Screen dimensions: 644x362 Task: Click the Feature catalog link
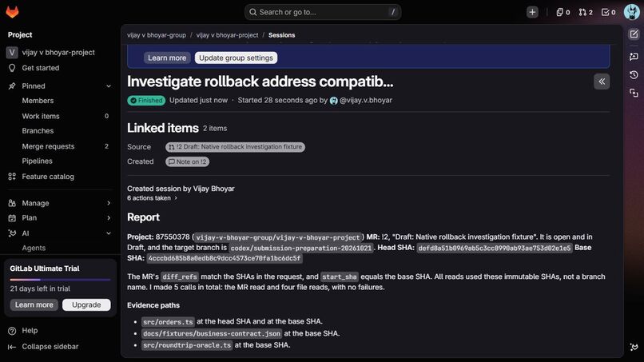(x=48, y=177)
